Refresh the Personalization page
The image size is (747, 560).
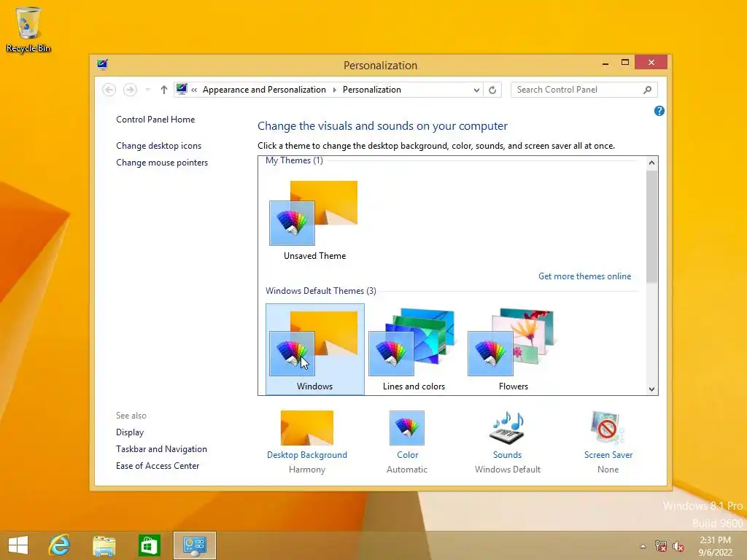click(x=492, y=90)
